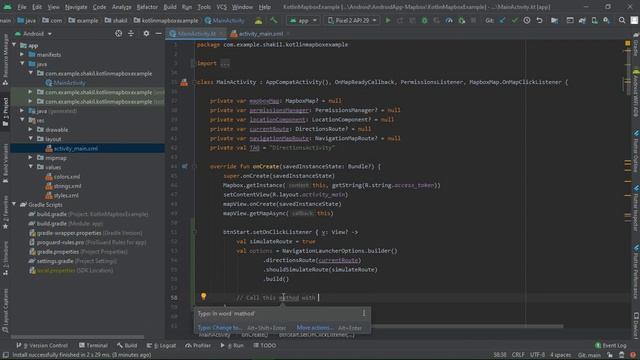This screenshot has width=640, height=360.
Task: Select colors.xml in the project tree
Action: [67, 177]
